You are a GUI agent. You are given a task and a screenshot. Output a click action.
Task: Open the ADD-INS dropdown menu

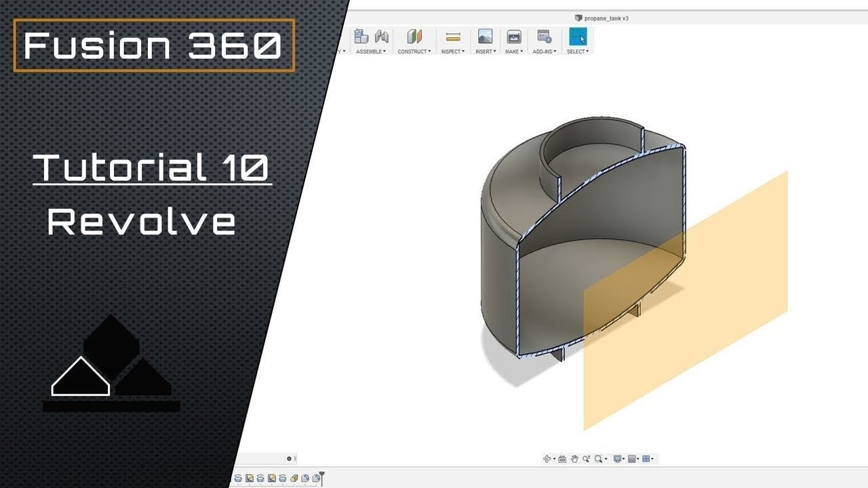coord(545,52)
